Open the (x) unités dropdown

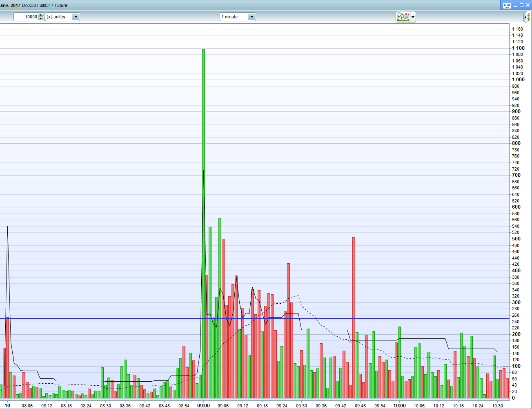point(62,17)
